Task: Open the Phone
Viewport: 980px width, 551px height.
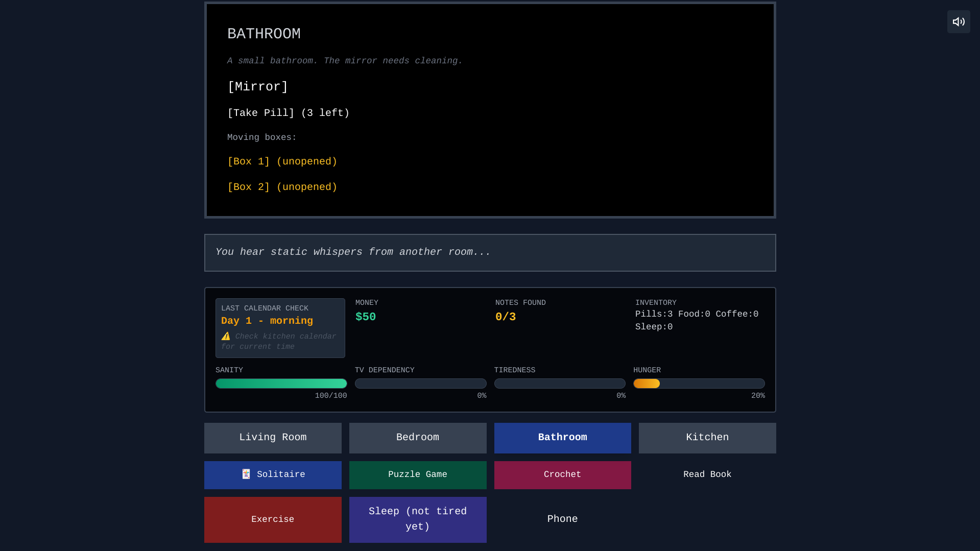Action: [x=562, y=520]
